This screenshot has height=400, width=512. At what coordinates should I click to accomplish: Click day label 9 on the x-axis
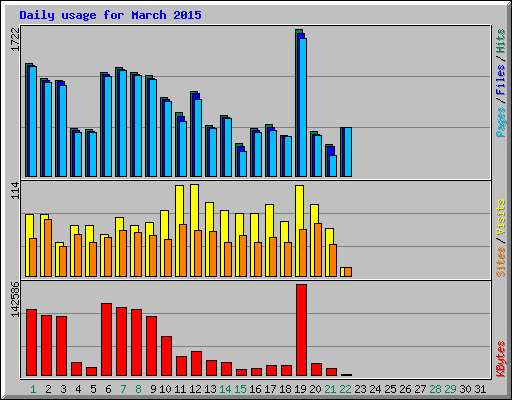[153, 389]
